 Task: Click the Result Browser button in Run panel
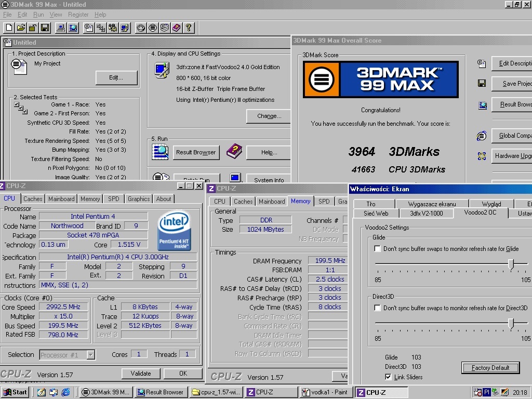(196, 152)
